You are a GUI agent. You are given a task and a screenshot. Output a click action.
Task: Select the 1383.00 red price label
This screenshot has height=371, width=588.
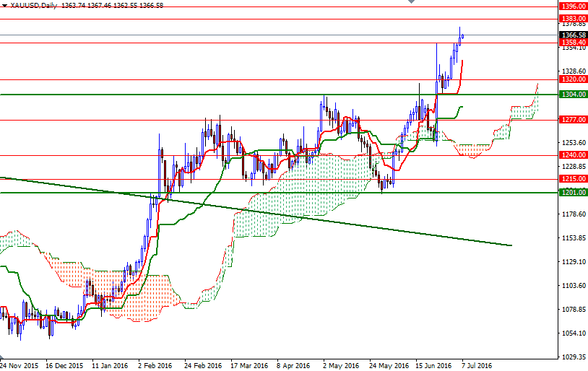pyautogui.click(x=573, y=18)
